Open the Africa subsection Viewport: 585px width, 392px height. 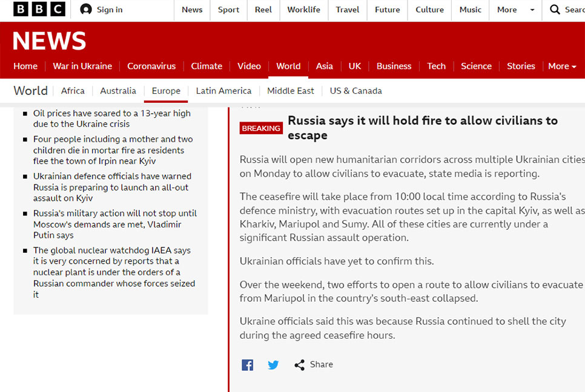click(x=73, y=91)
